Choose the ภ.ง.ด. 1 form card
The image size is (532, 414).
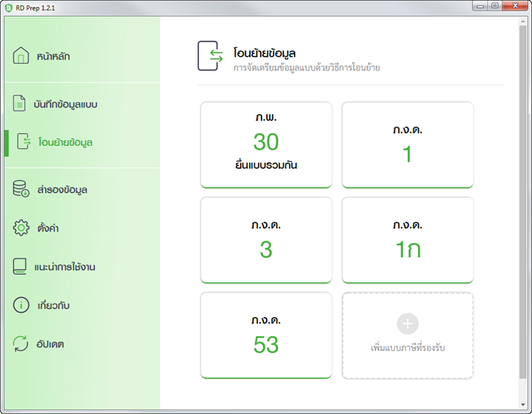pos(407,144)
